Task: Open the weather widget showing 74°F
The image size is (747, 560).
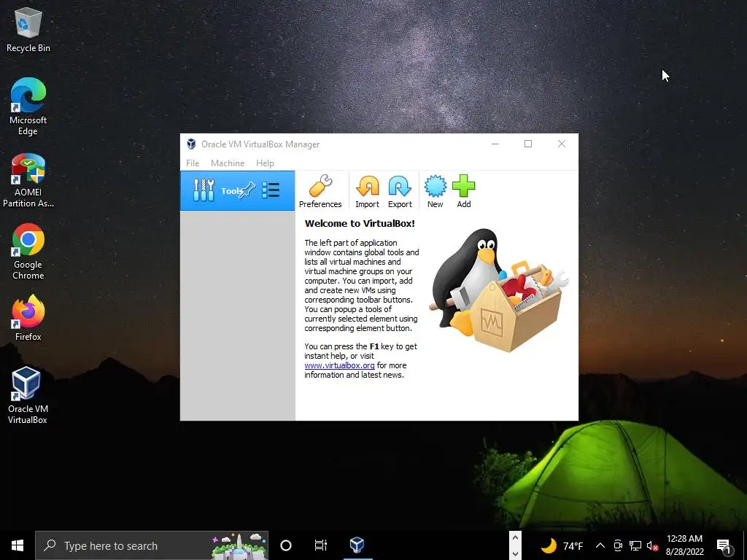Action: click(x=562, y=545)
